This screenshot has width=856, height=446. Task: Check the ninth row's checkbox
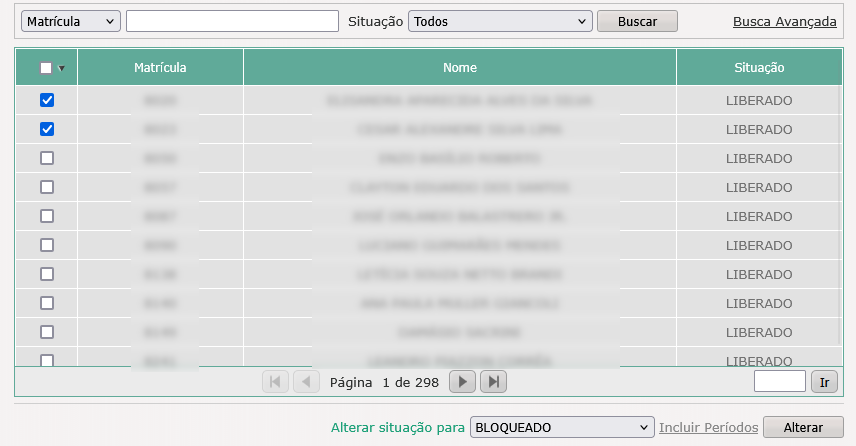point(47,331)
